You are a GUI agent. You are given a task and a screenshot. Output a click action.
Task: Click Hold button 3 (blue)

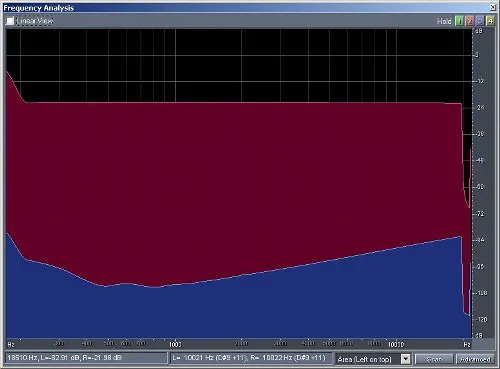480,21
